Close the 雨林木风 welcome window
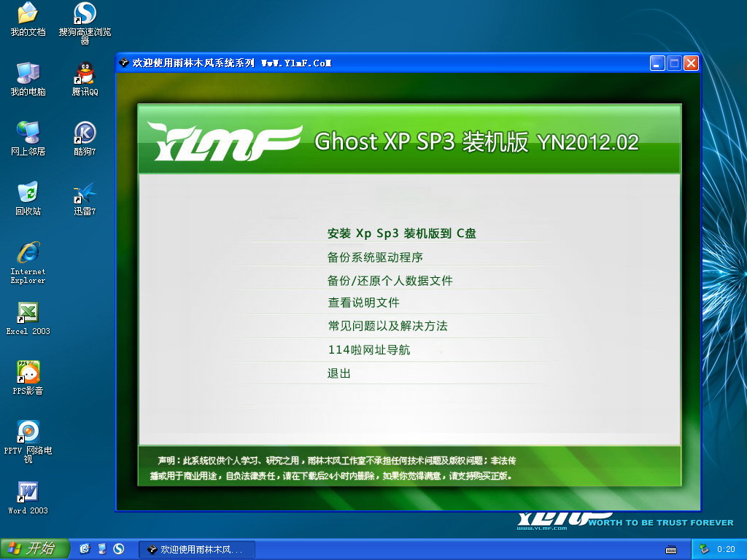 (x=691, y=63)
